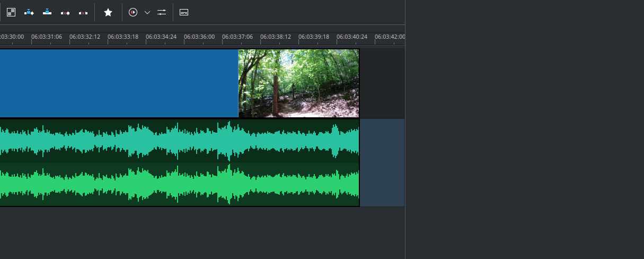Click the Mix Clips checkerboard icon
Image resolution: width=644 pixels, height=259 pixels.
coord(11,12)
